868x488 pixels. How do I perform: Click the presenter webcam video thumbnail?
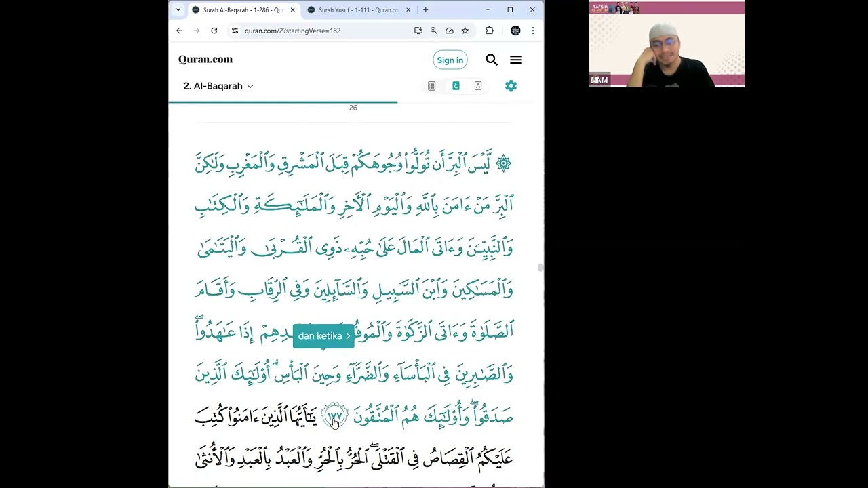pyautogui.click(x=667, y=45)
